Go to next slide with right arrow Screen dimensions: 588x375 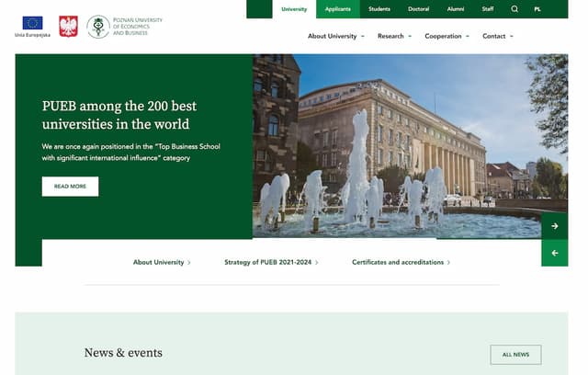tap(555, 226)
